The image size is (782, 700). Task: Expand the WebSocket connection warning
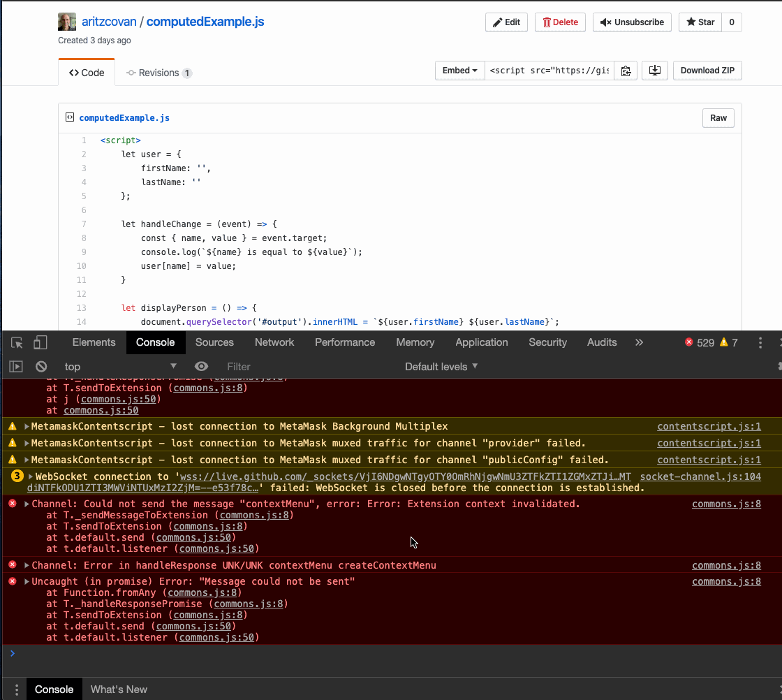pyautogui.click(x=31, y=477)
